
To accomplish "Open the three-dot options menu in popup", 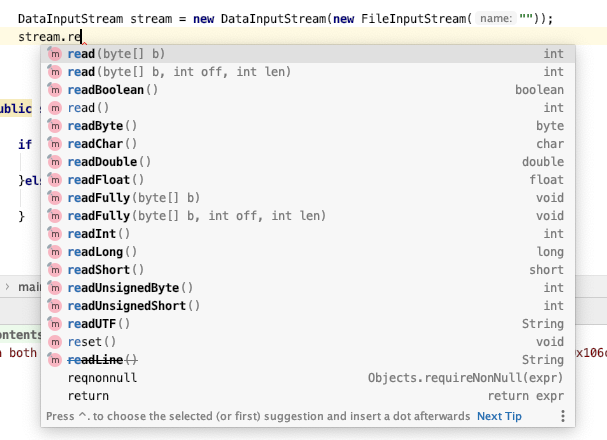I will coord(562,416).
